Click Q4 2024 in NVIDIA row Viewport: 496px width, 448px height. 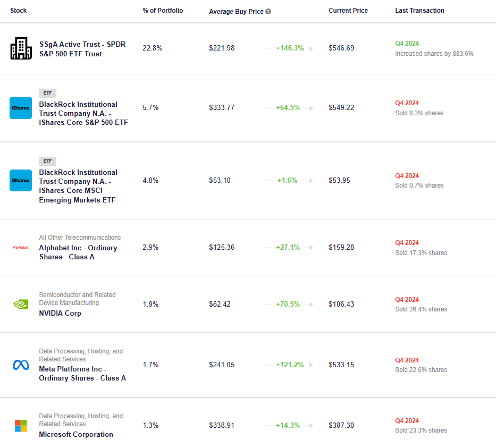click(407, 299)
